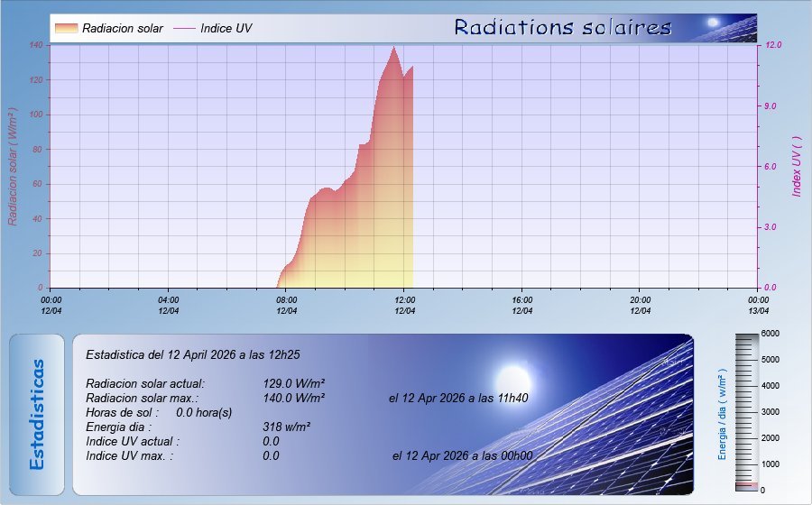
Task: Click the 20:00 time label on the x-axis
Action: pyautogui.click(x=640, y=300)
